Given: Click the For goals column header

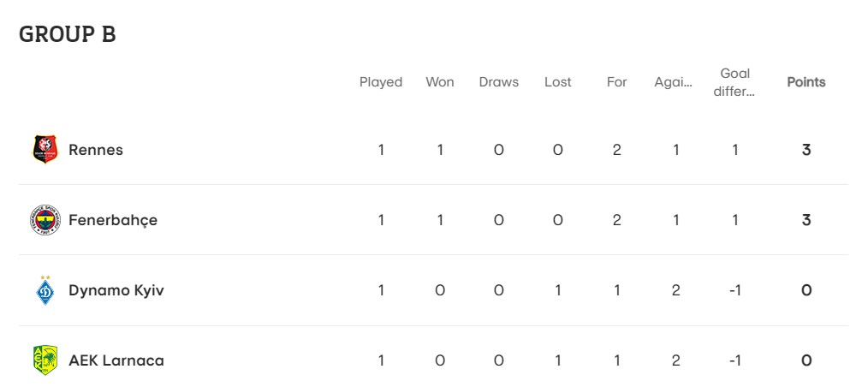Looking at the screenshot, I should tap(616, 82).
